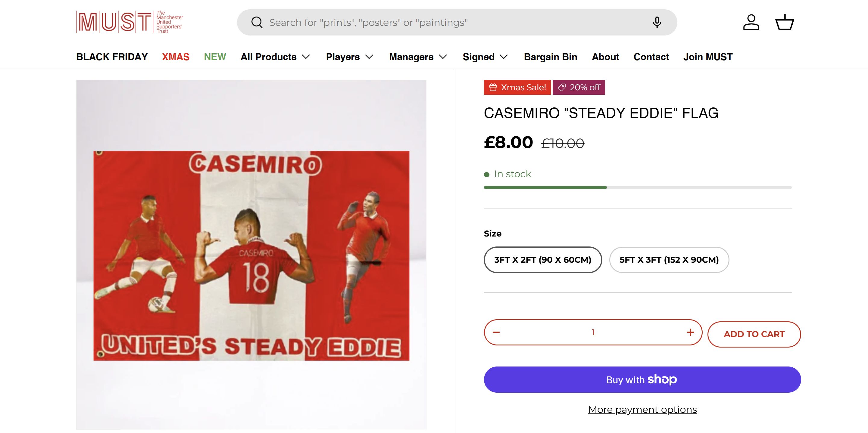
Task: Open the shopping basket icon
Action: [x=785, y=23]
